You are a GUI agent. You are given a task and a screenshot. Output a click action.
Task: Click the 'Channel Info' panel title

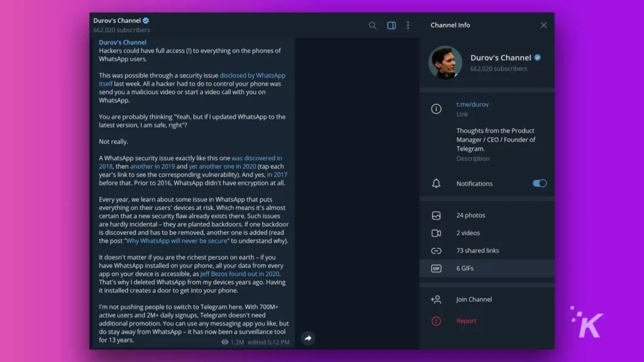450,25
